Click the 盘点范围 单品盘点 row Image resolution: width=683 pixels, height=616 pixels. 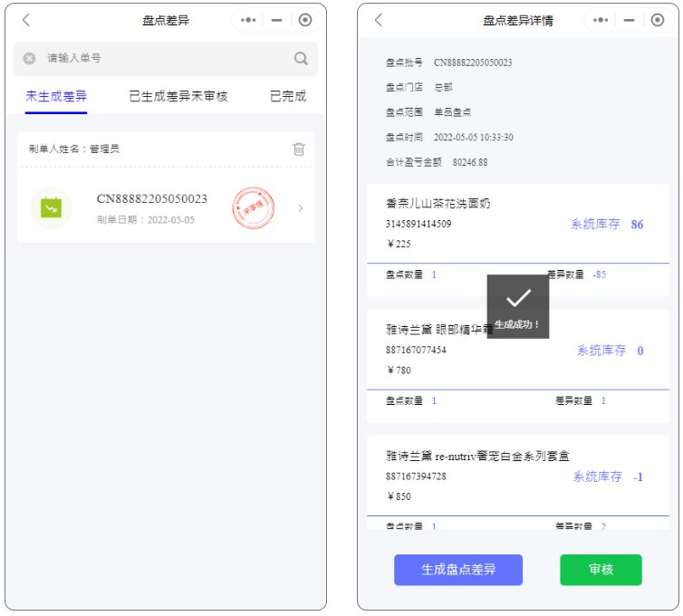coord(428,112)
